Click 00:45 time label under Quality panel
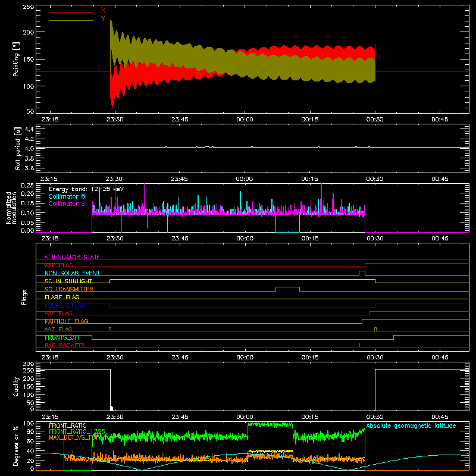 pos(440,417)
